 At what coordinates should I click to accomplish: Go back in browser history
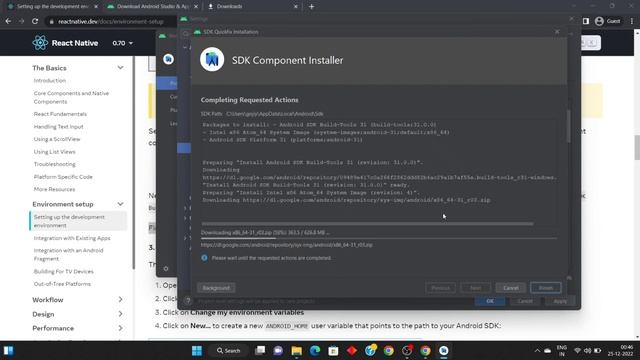pos(8,21)
